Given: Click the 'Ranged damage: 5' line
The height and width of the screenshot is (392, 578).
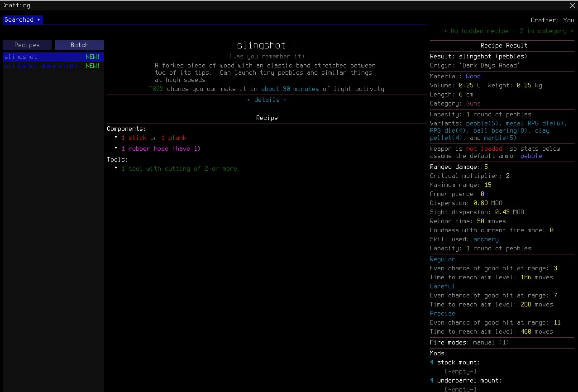Looking at the screenshot, I should (459, 167).
